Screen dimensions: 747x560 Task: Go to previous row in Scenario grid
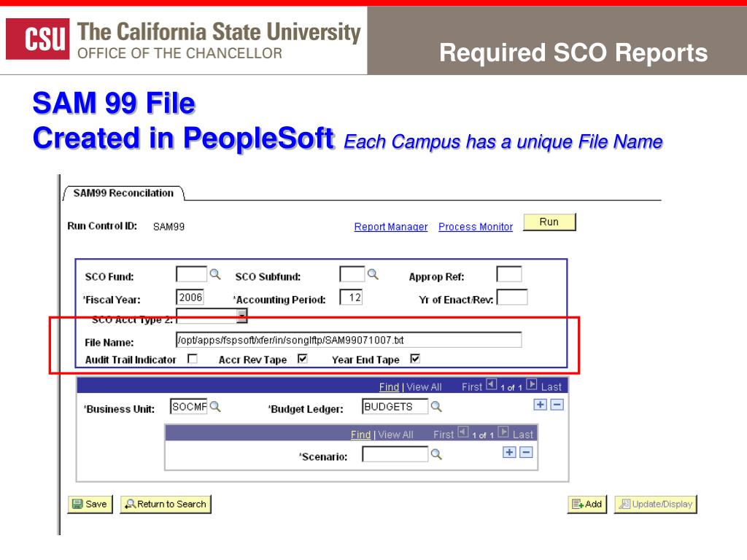(x=463, y=432)
